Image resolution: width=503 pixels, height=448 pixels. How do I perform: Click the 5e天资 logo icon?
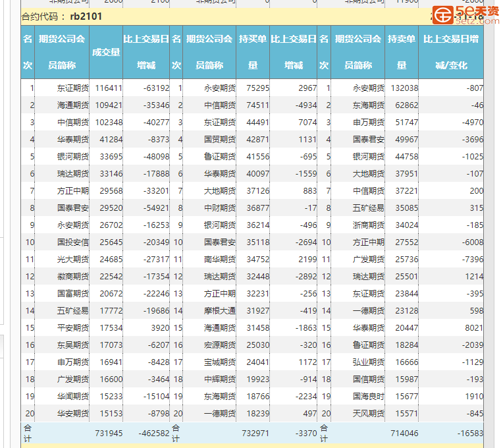point(442,14)
